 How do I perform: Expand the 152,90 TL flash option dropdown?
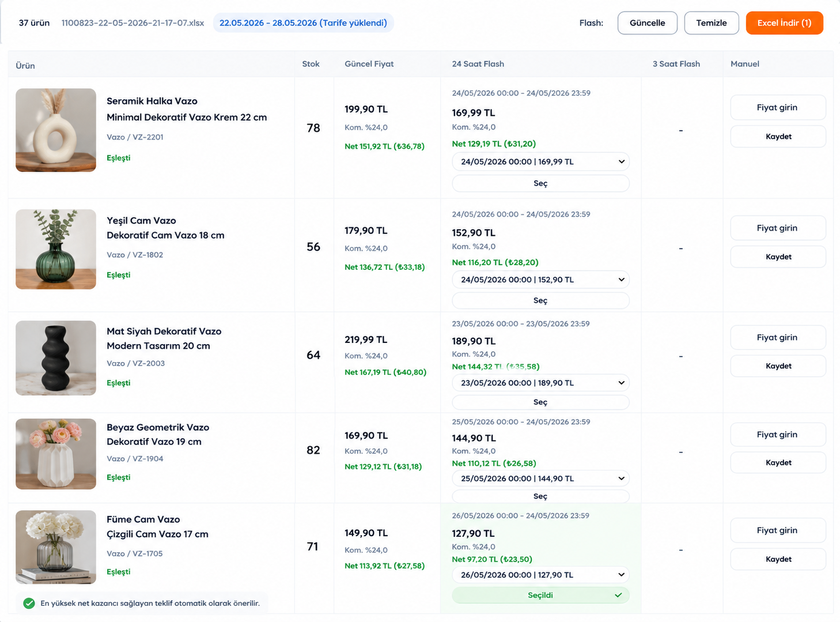click(x=540, y=280)
